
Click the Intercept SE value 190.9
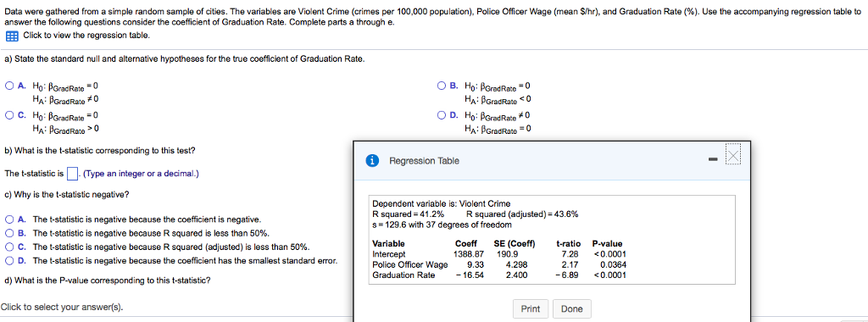(508, 254)
